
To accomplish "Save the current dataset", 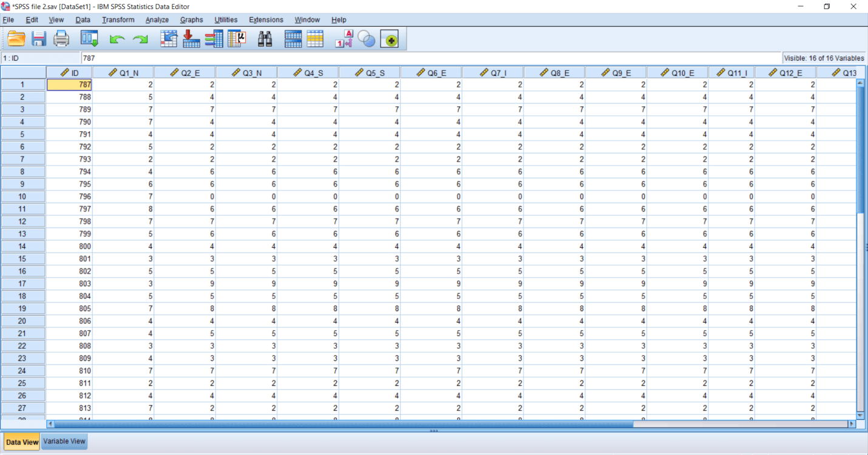I will [x=39, y=38].
